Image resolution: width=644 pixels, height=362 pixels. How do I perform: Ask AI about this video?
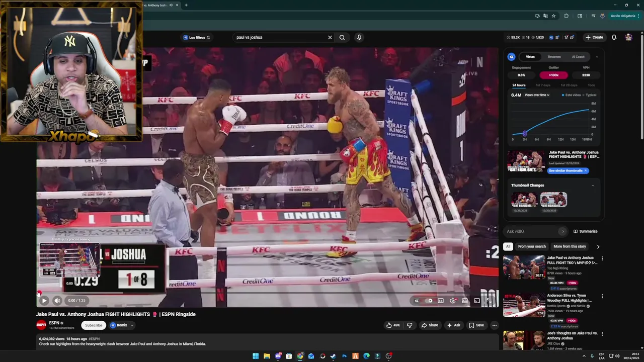click(453, 325)
